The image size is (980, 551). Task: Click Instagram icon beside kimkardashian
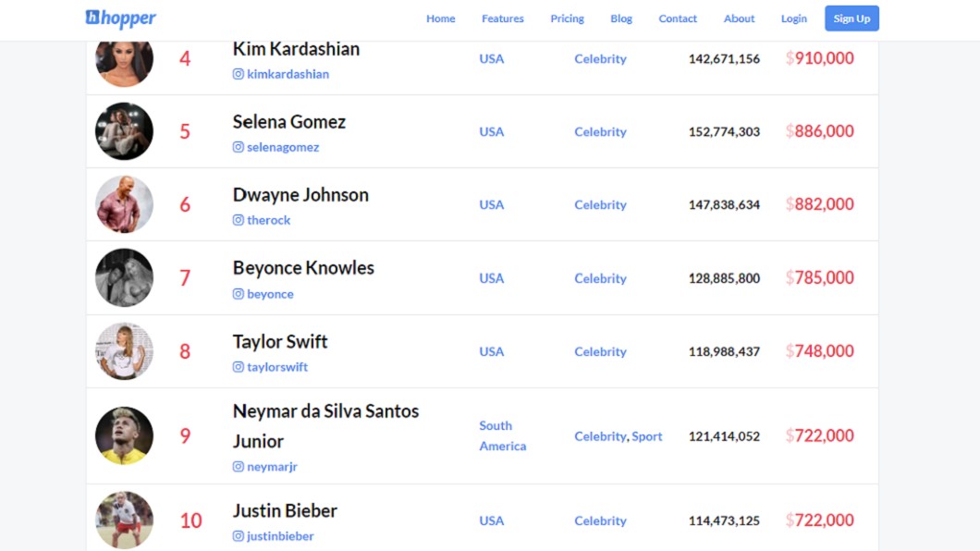[x=239, y=74]
